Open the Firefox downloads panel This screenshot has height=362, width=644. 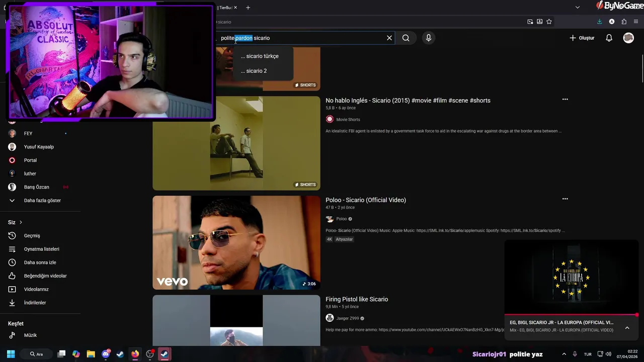point(599,22)
